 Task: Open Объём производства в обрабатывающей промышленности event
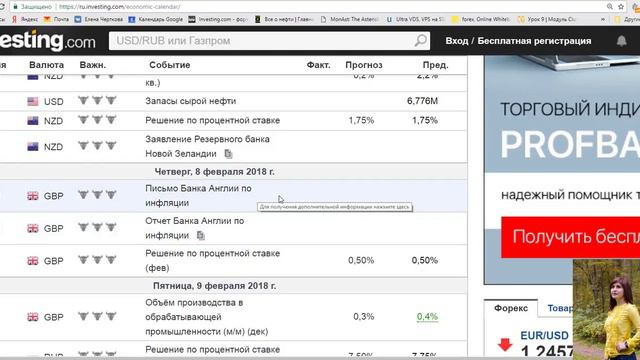coord(207,317)
